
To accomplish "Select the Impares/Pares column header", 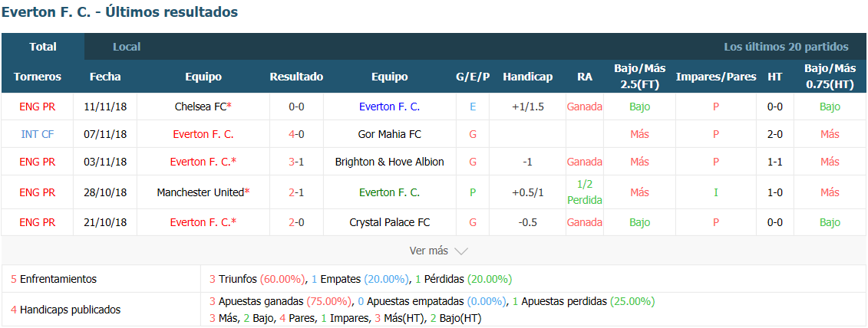I will tap(716, 77).
